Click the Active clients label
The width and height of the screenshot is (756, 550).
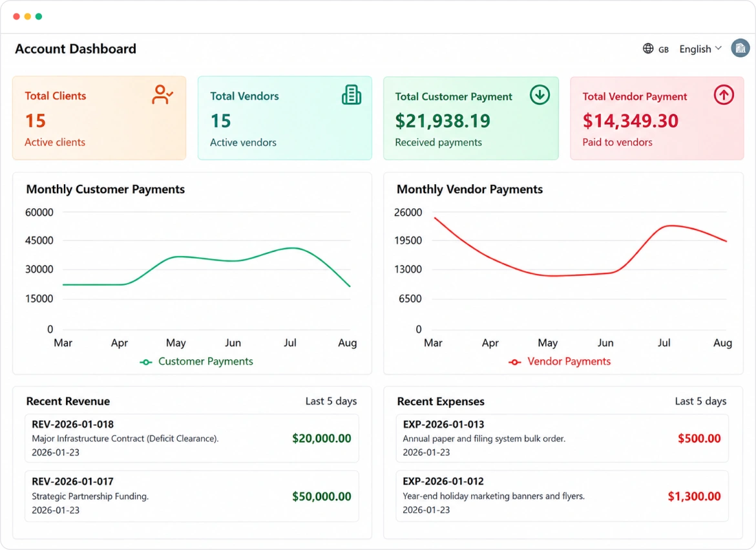click(x=55, y=142)
